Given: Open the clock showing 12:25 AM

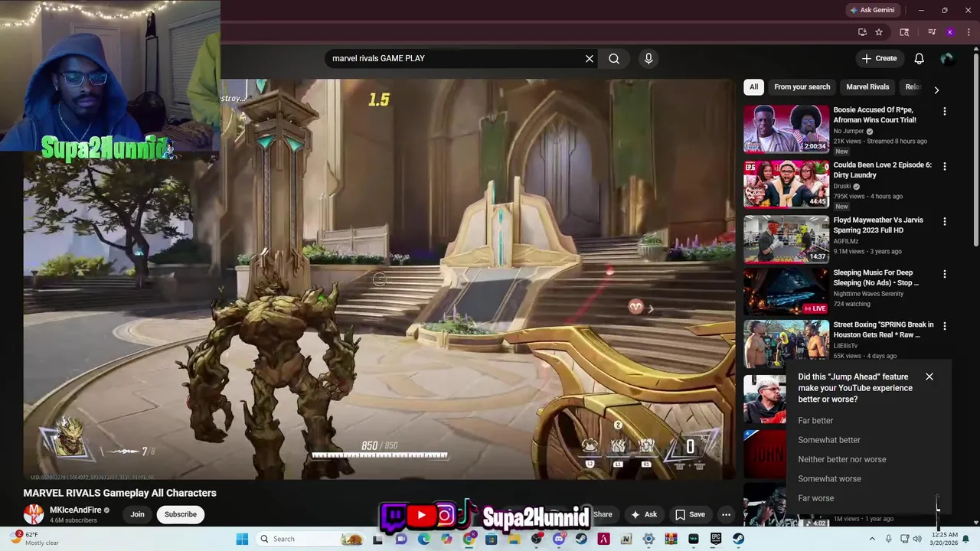Looking at the screenshot, I should [944, 539].
